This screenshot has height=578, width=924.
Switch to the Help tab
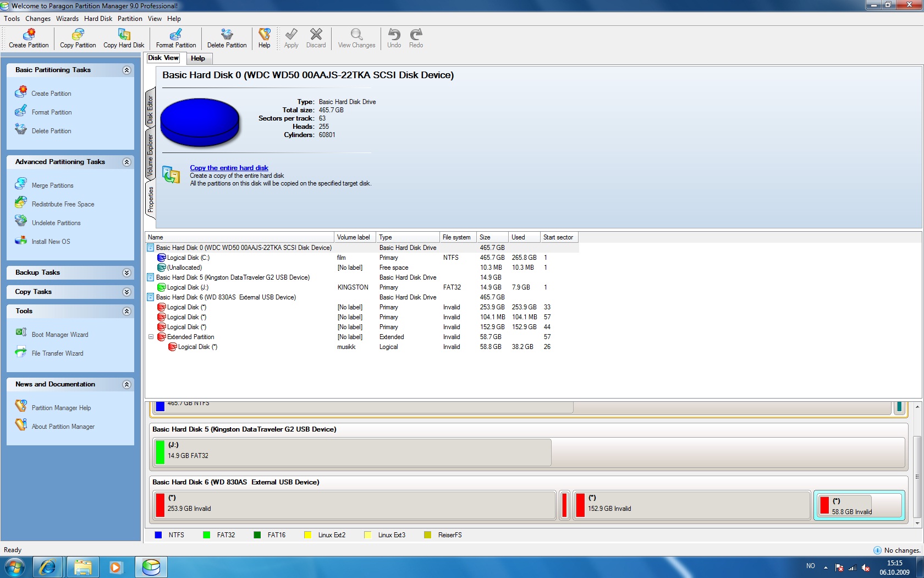[198, 58]
